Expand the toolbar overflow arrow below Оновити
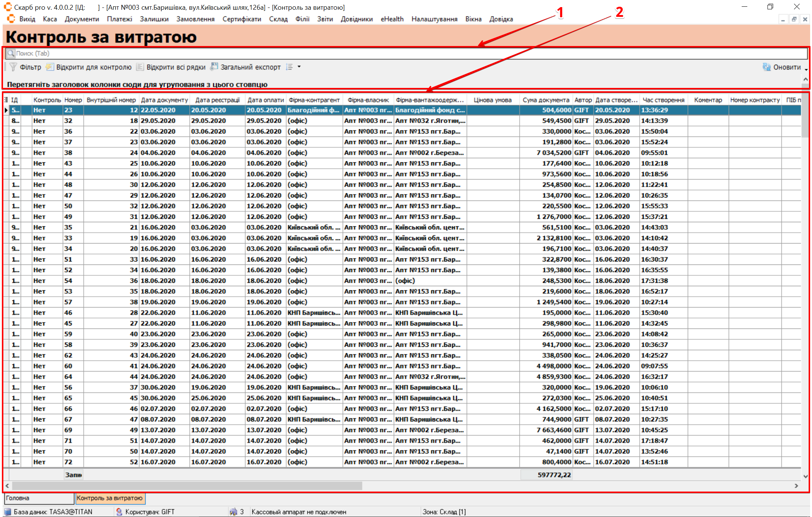The image size is (812, 517). 806,70
